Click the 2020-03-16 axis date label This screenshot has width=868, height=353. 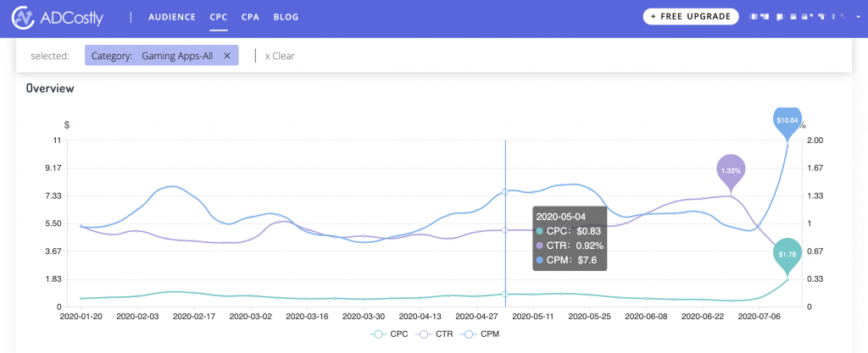click(307, 317)
